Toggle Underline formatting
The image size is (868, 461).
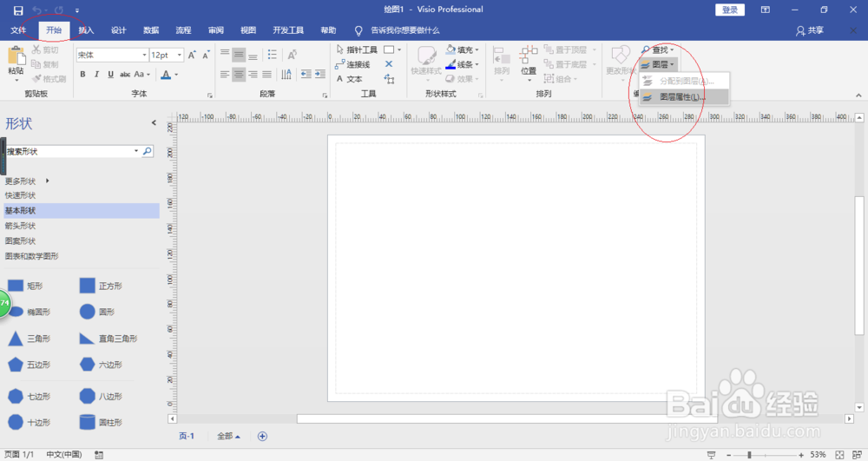pos(111,74)
